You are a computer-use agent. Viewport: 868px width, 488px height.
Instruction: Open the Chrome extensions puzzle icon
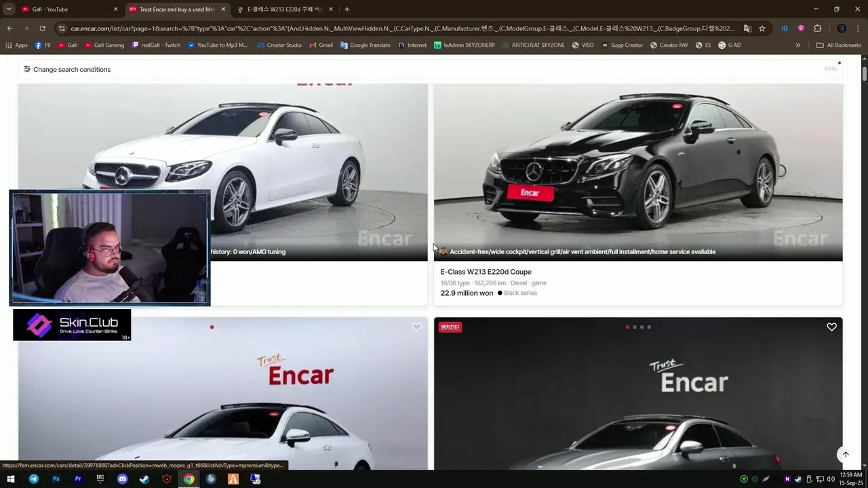(x=817, y=28)
